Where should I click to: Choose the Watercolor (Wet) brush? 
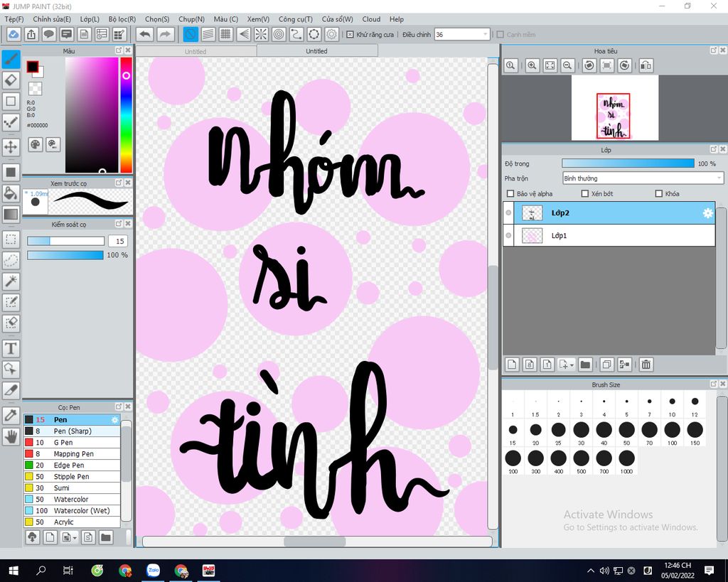[72, 510]
